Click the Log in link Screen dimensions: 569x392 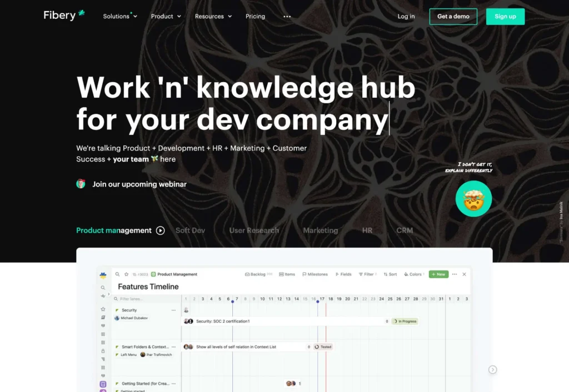pyautogui.click(x=406, y=16)
